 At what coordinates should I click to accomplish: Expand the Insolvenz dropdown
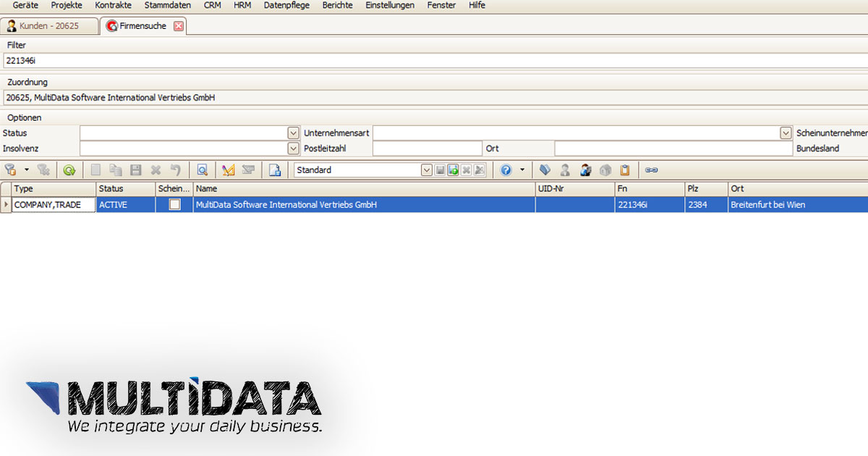pyautogui.click(x=293, y=148)
